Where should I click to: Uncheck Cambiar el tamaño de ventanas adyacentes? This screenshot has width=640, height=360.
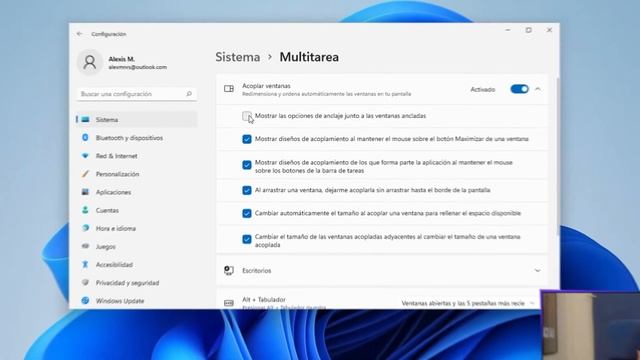pos(247,239)
